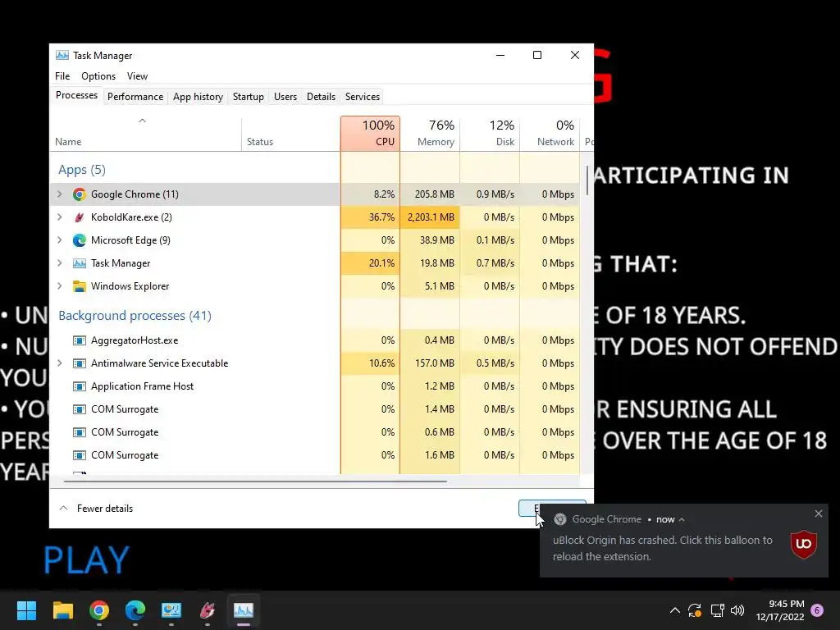
Task: Open the View menu
Action: pos(137,76)
